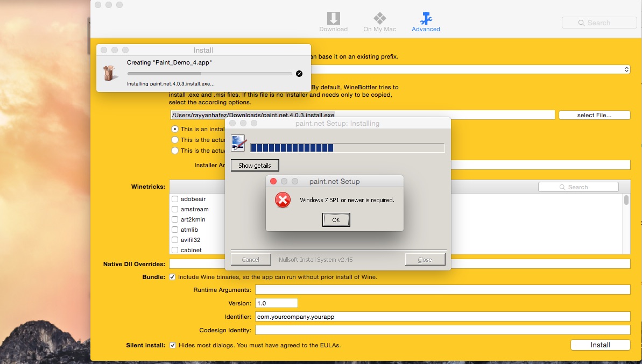Image resolution: width=642 pixels, height=364 pixels.
Task: Click the Winetricks list scrollbar
Action: pos(626,200)
